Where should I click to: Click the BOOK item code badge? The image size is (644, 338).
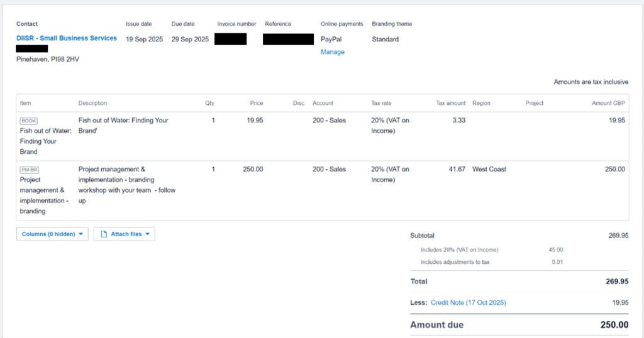click(x=29, y=121)
